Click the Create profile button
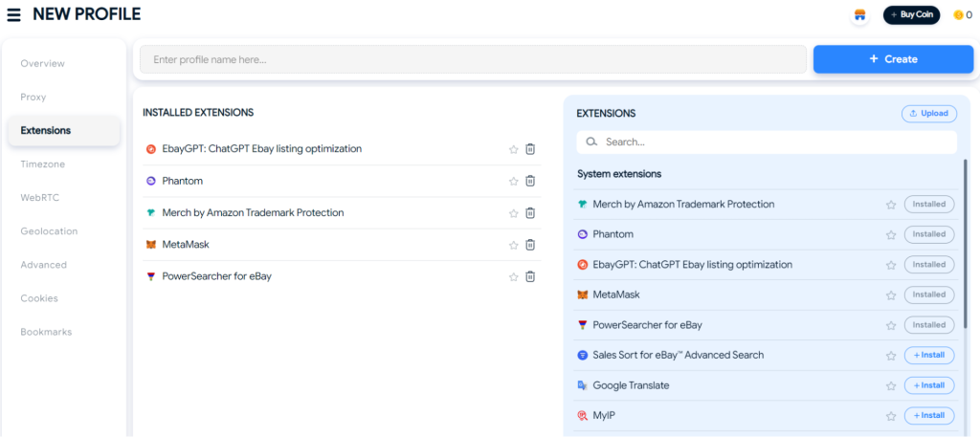This screenshot has width=980, height=437. (x=893, y=59)
